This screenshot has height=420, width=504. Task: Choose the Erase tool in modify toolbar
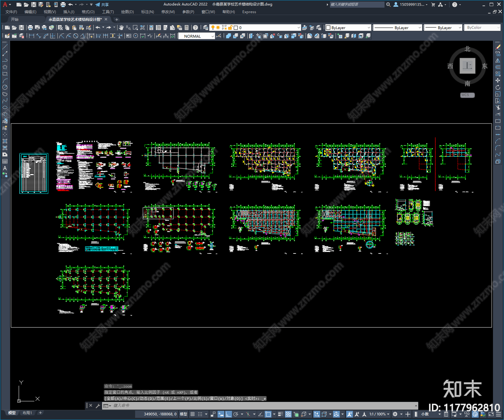click(x=498, y=47)
